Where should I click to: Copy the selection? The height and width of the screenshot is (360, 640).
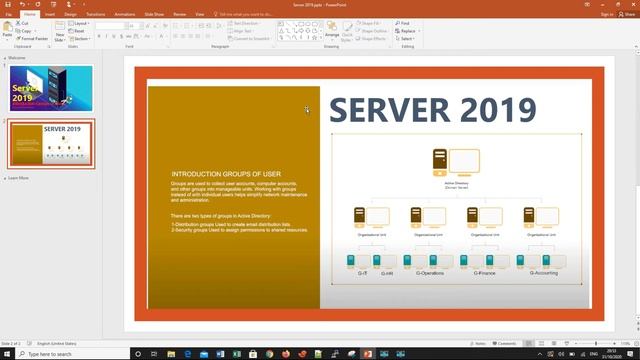tap(24, 31)
